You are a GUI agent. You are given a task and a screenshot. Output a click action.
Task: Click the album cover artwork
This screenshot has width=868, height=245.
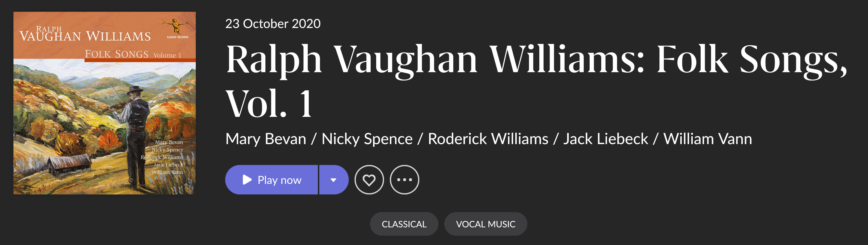(104, 103)
